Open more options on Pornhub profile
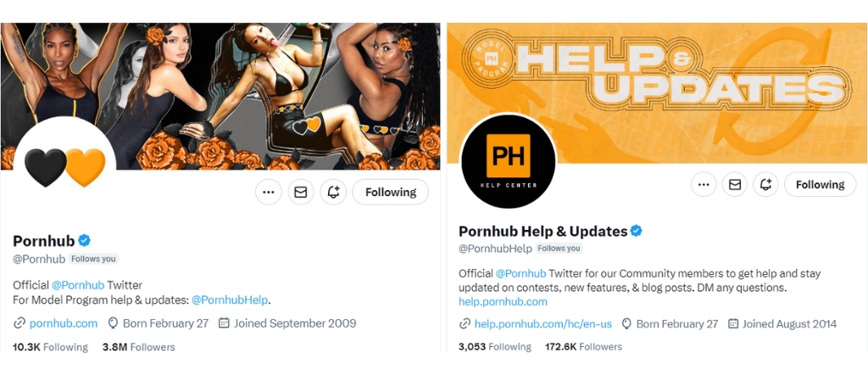Viewport: 868px width, 375px height. point(269,193)
